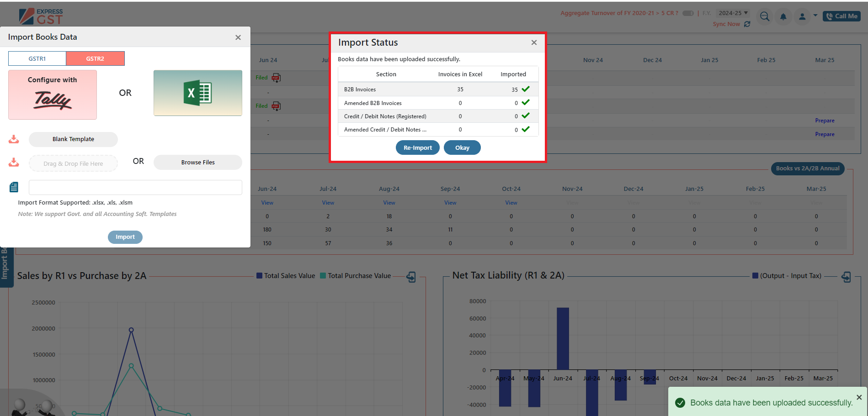Click the Amended B2B Invoices green checkmark
The width and height of the screenshot is (868, 416).
[526, 102]
